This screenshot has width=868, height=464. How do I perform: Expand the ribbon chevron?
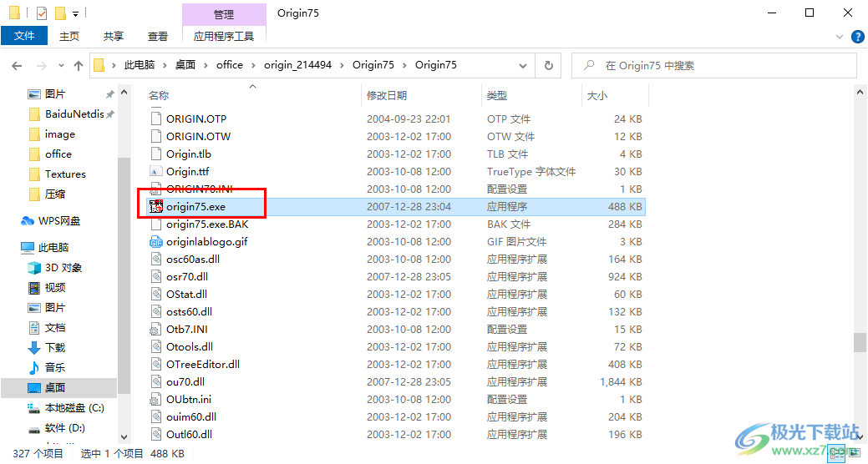click(x=840, y=37)
